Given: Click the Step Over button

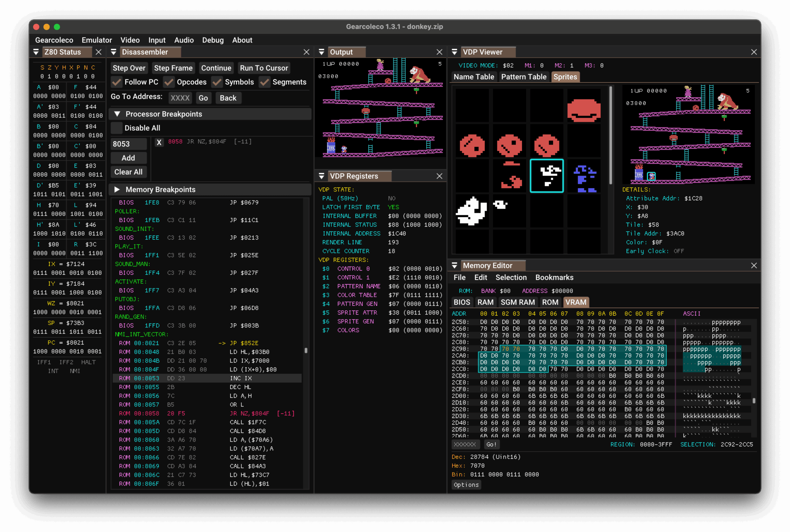Looking at the screenshot, I should [x=129, y=68].
